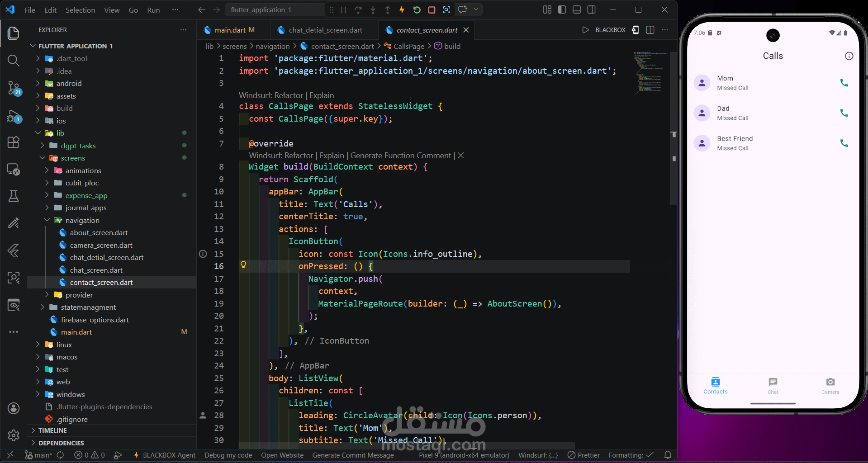Open the Extensions view
The height and width of the screenshot is (463, 868).
coord(14,142)
